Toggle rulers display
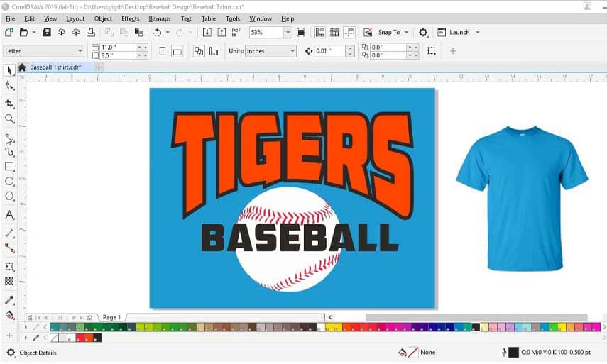The height and width of the screenshot is (364, 607). (319, 33)
